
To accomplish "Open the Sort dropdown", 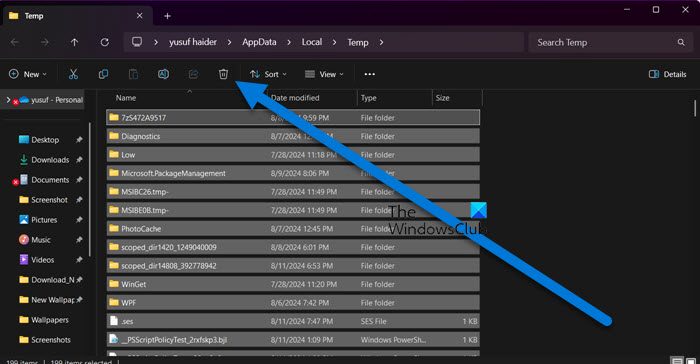I will [x=268, y=74].
